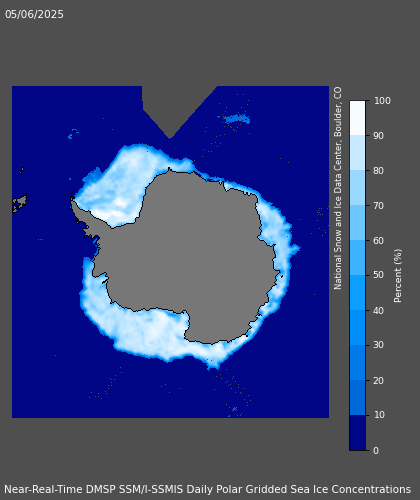Image resolution: width=420 pixels, height=500 pixels.
Task: Select the dark navy 0-10 colorbar segment
Action: click(357, 433)
